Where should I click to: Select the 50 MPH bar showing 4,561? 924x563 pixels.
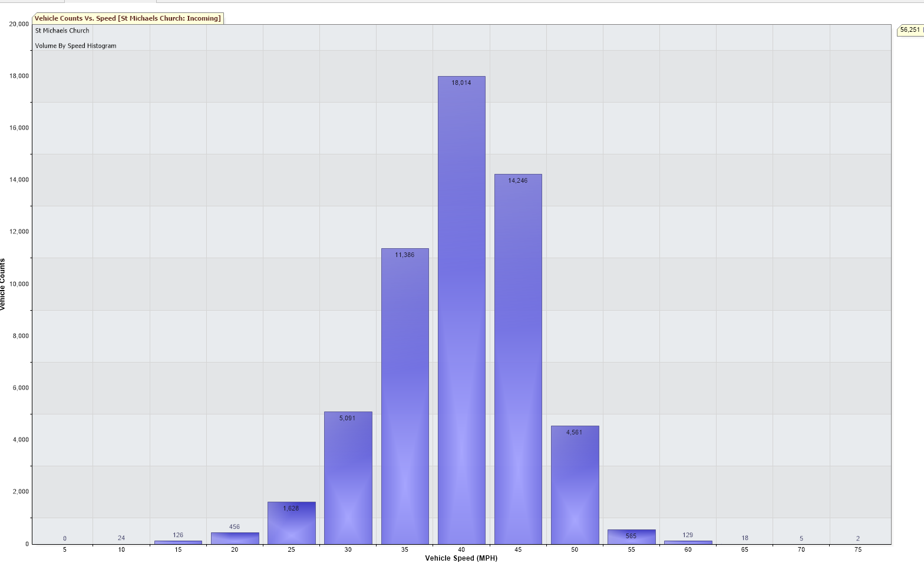(x=575, y=485)
